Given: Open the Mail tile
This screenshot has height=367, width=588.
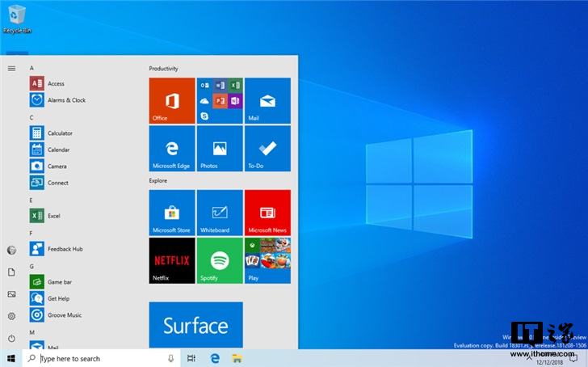Looking at the screenshot, I should tap(267, 101).
